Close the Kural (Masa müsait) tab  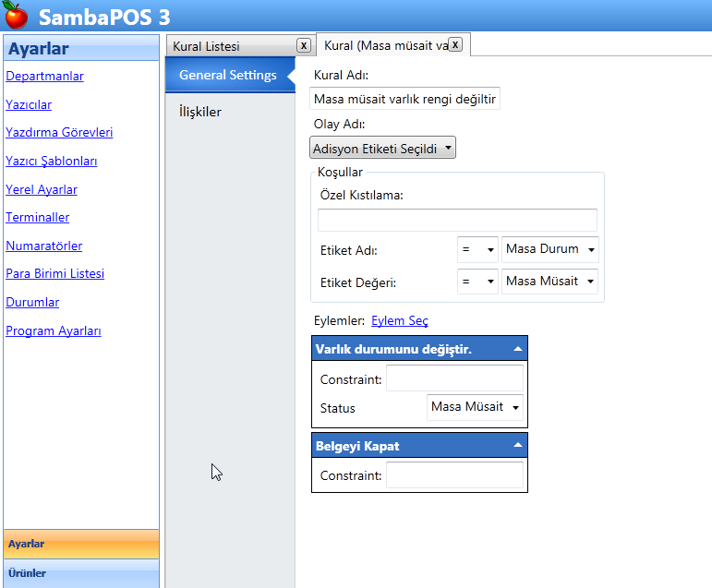[x=455, y=44]
